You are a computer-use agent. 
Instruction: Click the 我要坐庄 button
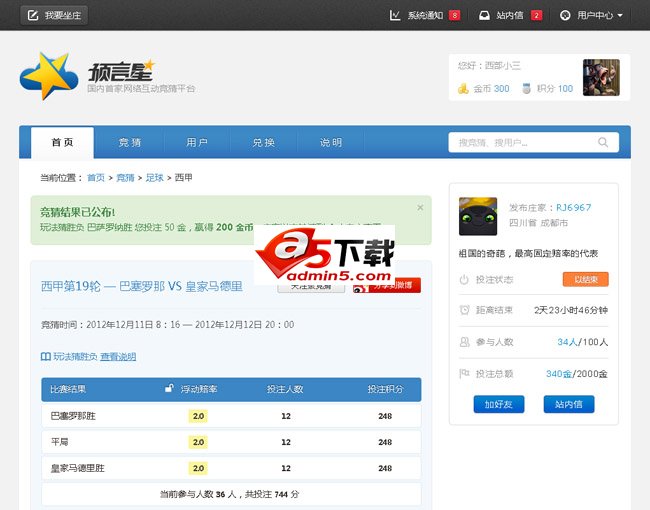point(54,15)
